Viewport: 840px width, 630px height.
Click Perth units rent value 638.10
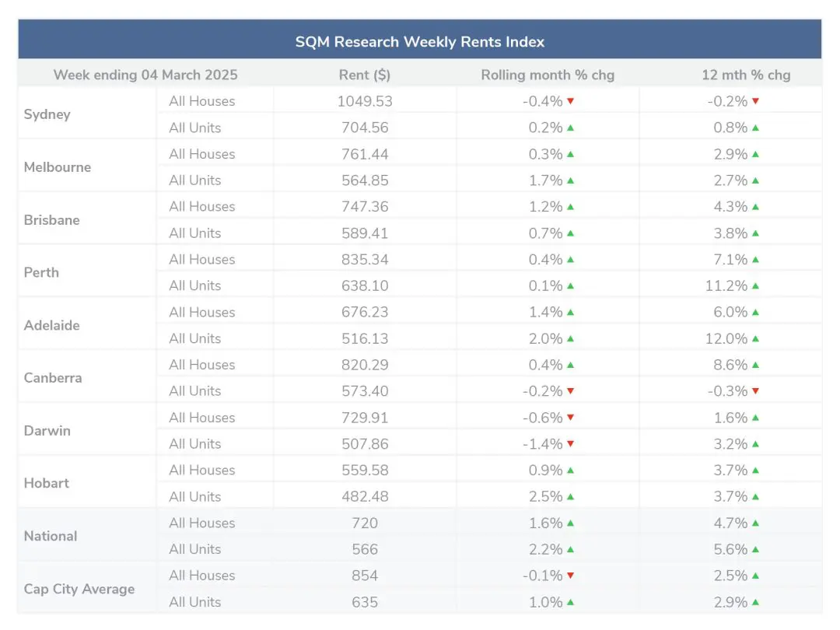(365, 285)
